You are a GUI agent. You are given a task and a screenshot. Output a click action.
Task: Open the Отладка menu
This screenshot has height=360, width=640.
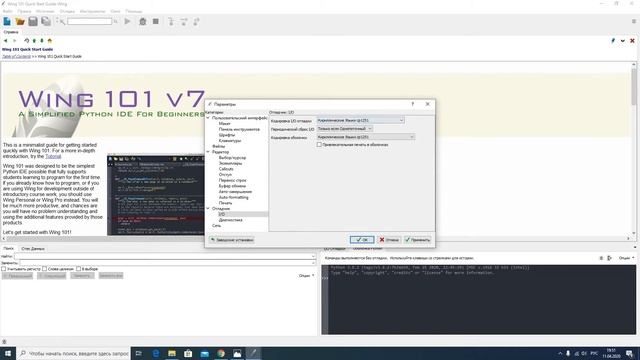tap(67, 11)
